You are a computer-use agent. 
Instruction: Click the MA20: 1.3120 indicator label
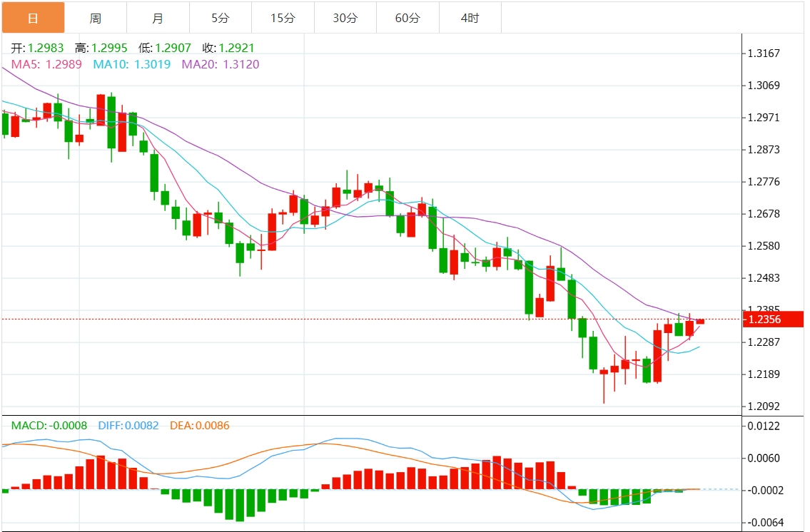tap(221, 64)
